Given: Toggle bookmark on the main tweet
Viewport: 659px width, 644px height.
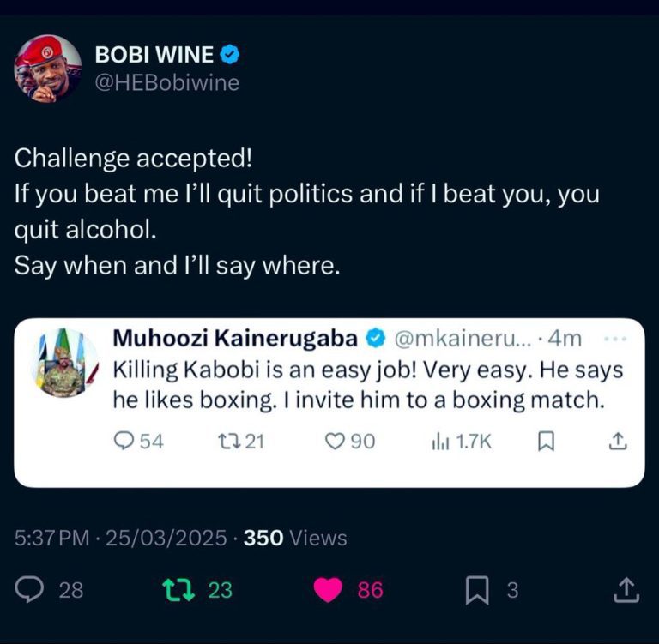Looking at the screenshot, I should tap(477, 590).
